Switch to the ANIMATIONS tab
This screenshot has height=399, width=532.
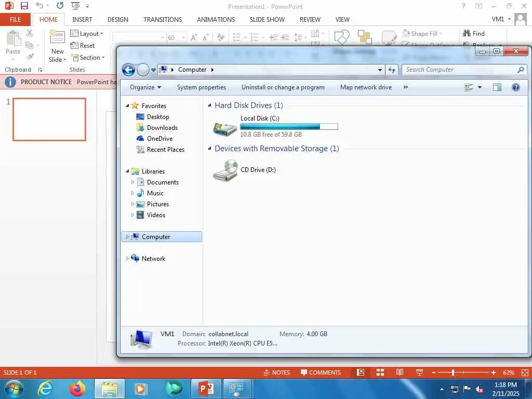(x=216, y=19)
